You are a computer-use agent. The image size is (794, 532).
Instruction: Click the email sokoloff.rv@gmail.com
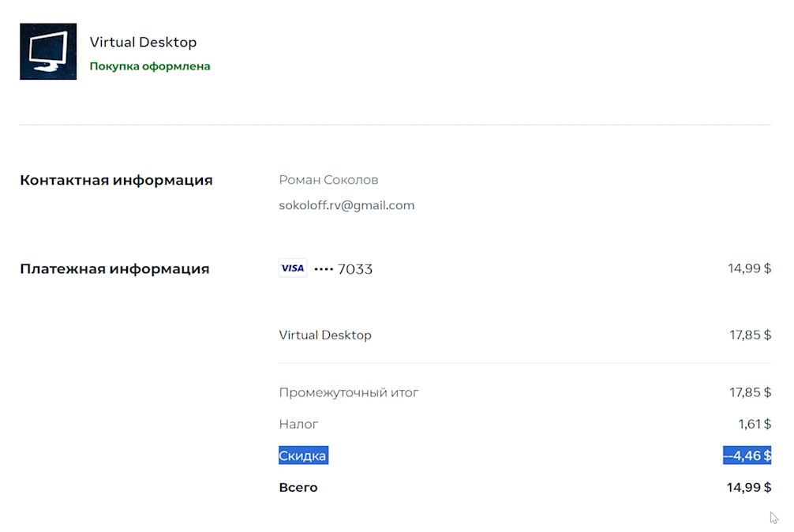click(x=346, y=205)
